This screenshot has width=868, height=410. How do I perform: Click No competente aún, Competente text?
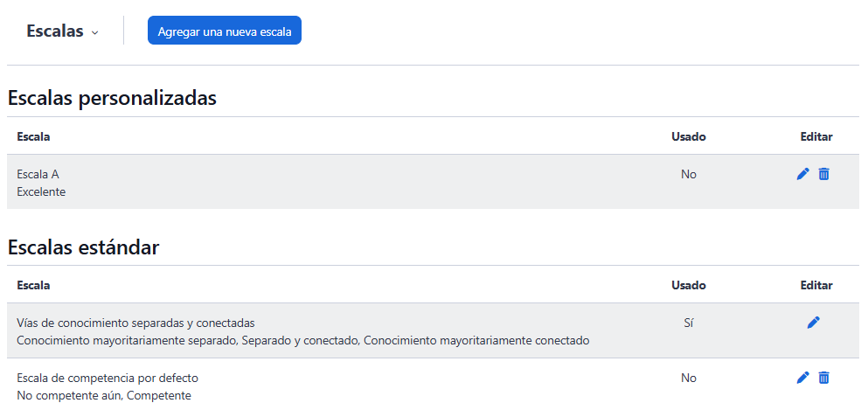click(104, 395)
